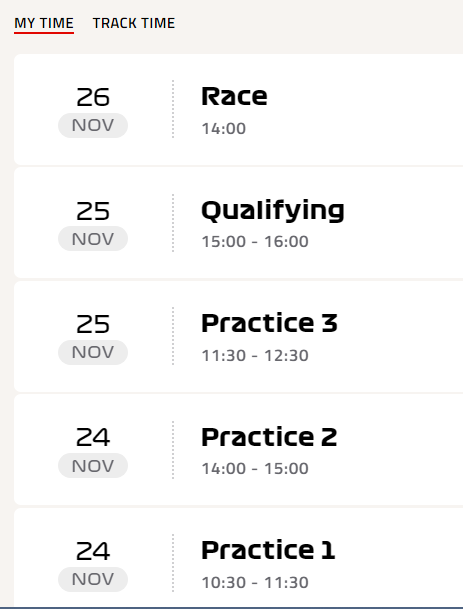Click Practice 2 time 14:00 - 15:00

(x=255, y=468)
